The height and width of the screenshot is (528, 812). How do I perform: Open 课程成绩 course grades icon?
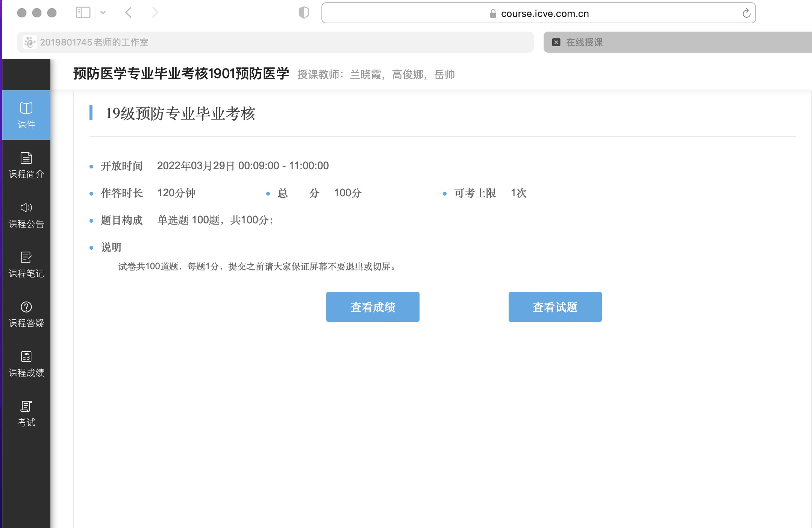pos(26,357)
